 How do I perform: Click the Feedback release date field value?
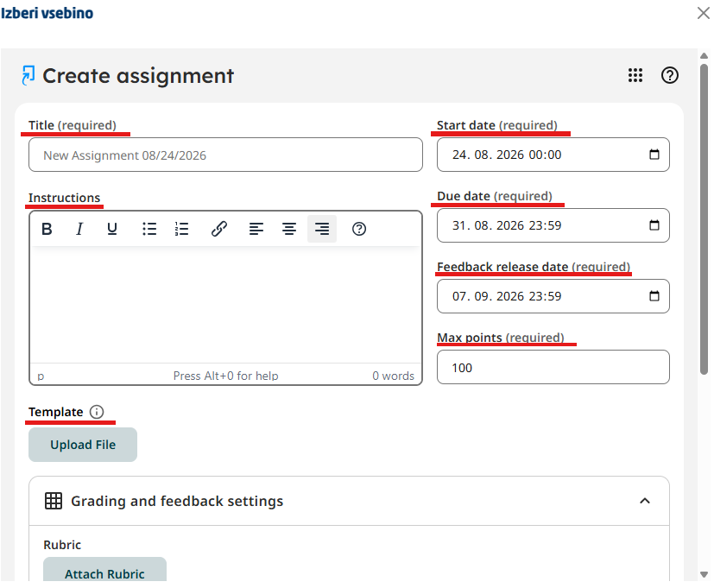pos(507,296)
